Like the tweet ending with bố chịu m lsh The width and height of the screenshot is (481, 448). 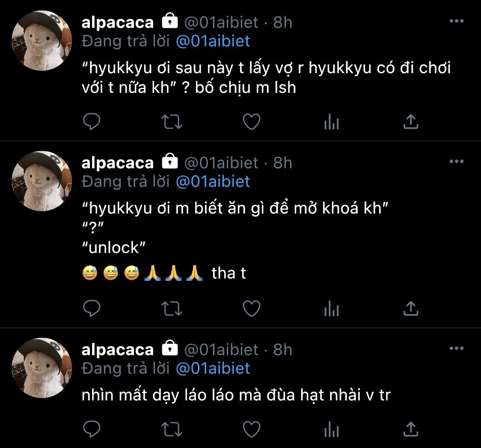tap(251, 122)
